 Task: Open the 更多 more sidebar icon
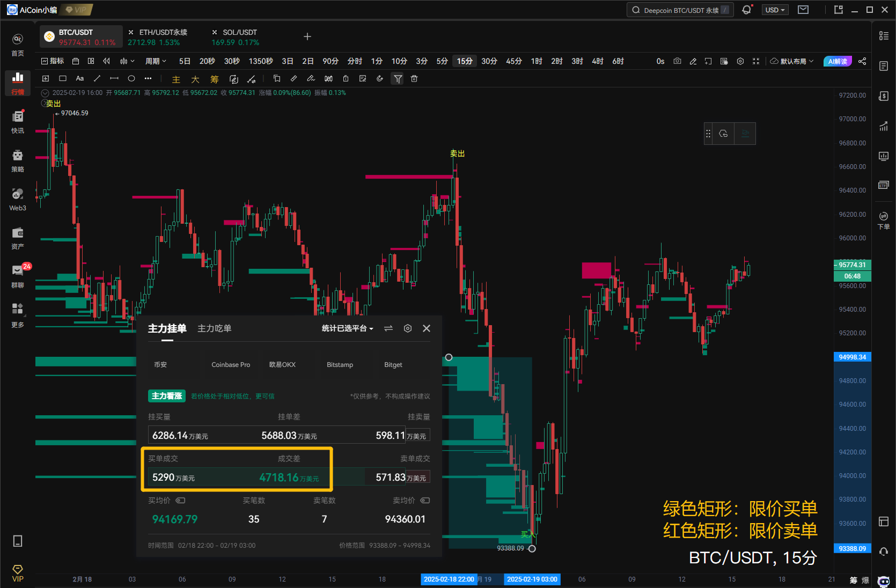[18, 315]
